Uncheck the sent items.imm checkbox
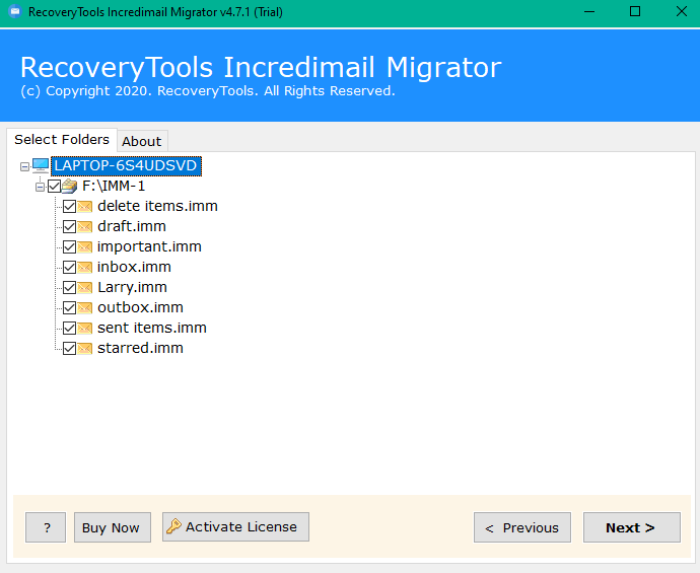 69,328
